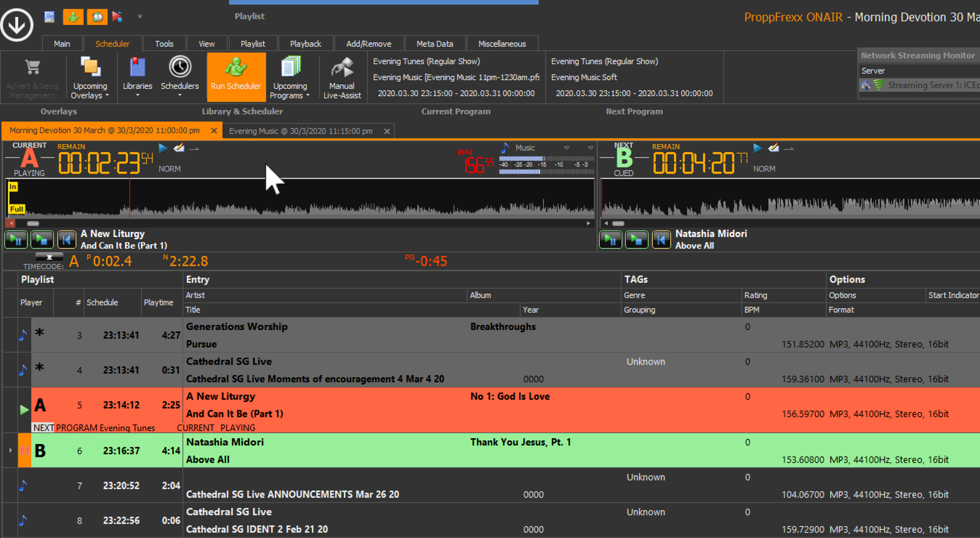Click the Manual Live-Assist button
Screen dimensions: 980x538
(342, 77)
